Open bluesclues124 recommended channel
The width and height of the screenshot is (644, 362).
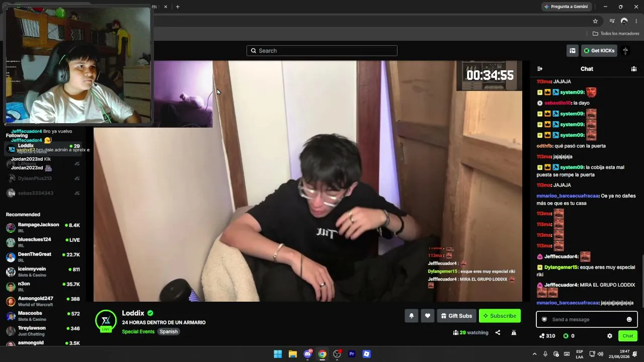pos(43,242)
